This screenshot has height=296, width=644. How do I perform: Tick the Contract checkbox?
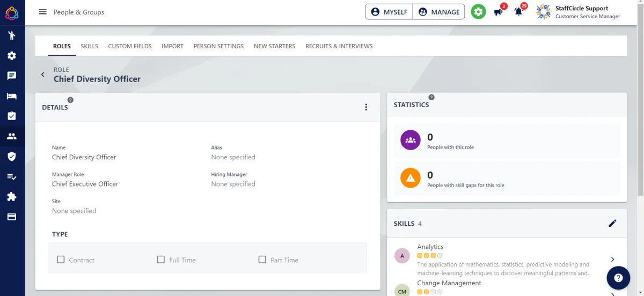[61, 260]
